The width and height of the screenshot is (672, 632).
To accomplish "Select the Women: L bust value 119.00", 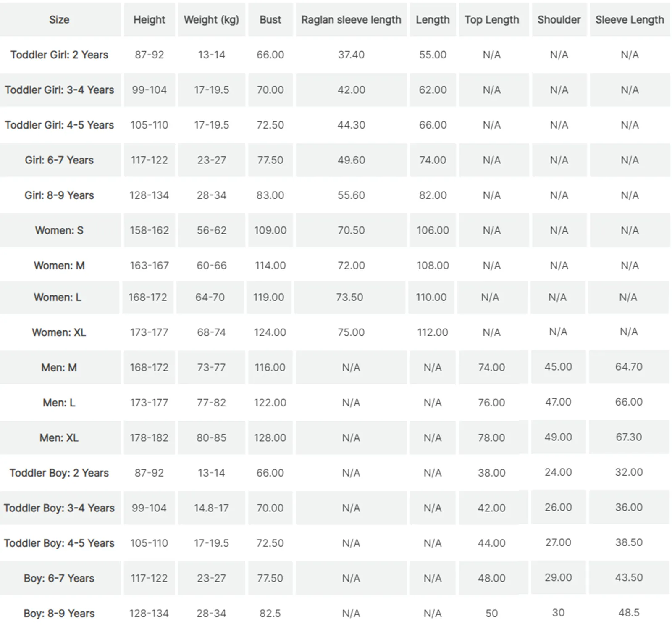I will (x=268, y=297).
